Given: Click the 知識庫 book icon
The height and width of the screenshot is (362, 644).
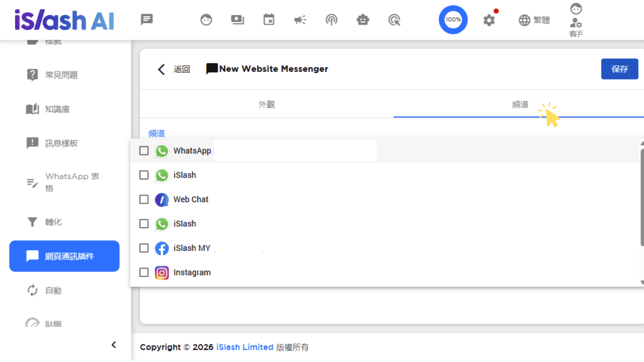Looking at the screenshot, I should click(32, 109).
